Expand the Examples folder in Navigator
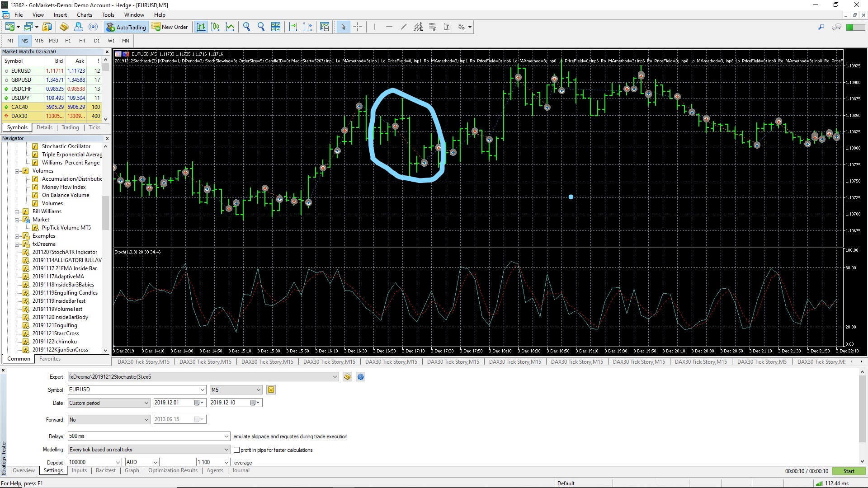This screenshot has height=488, width=868. (17, 236)
